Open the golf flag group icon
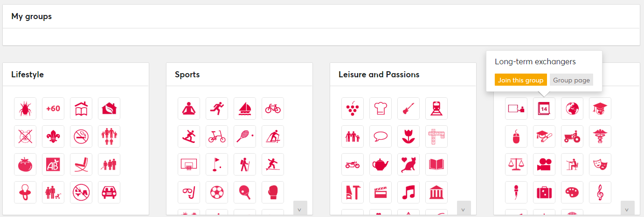This screenshot has width=644, height=217. [x=217, y=164]
